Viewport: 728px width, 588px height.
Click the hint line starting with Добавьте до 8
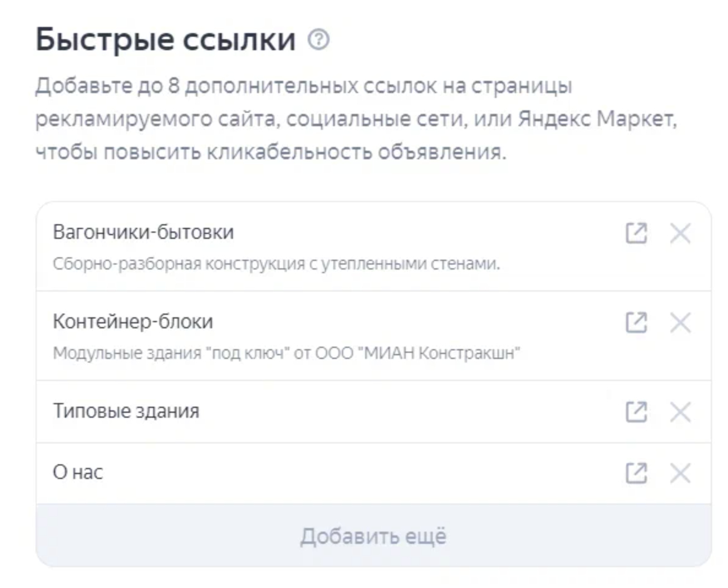(x=303, y=87)
